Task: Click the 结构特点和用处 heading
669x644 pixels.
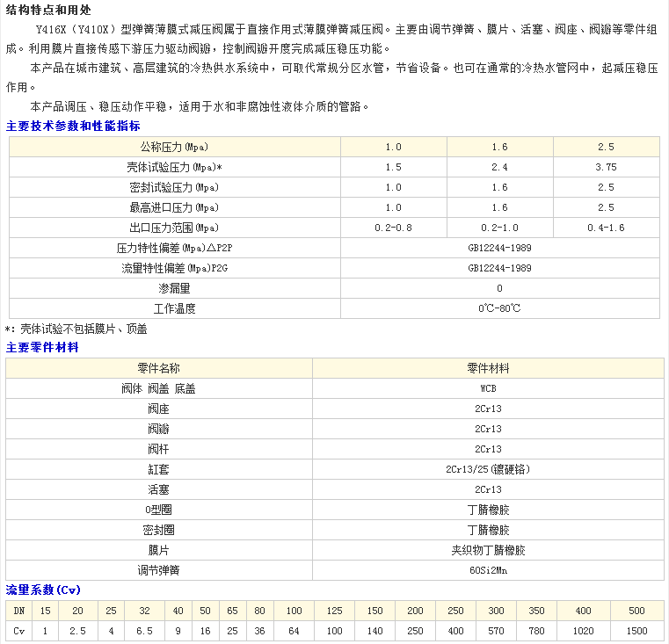Action: 48,11
